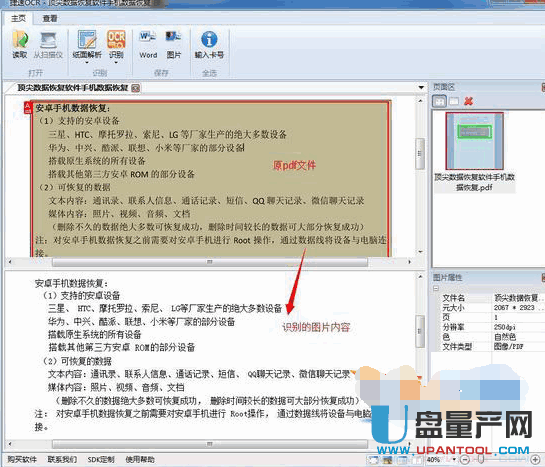Image resolution: width=545 pixels, height=467 pixels.
Task: Click the 从扫描仪 scanner icon
Action: (48, 44)
